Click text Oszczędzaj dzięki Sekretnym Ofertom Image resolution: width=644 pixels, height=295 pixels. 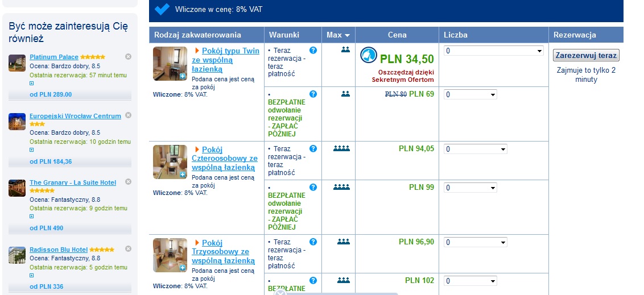coord(403,76)
